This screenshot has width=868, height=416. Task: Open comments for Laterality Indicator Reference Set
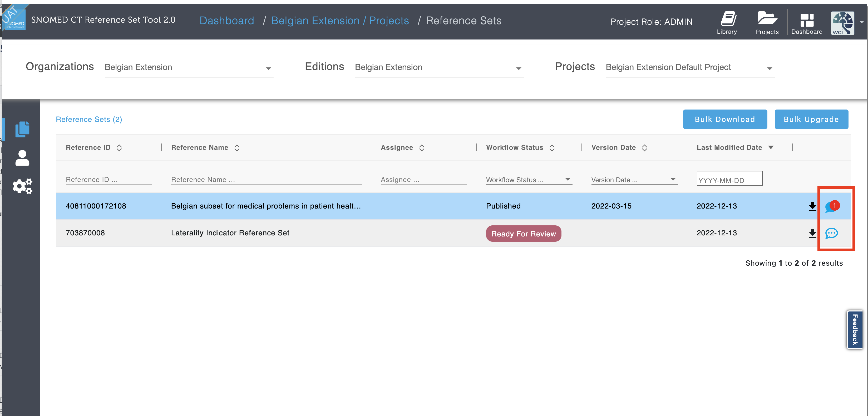(x=831, y=233)
